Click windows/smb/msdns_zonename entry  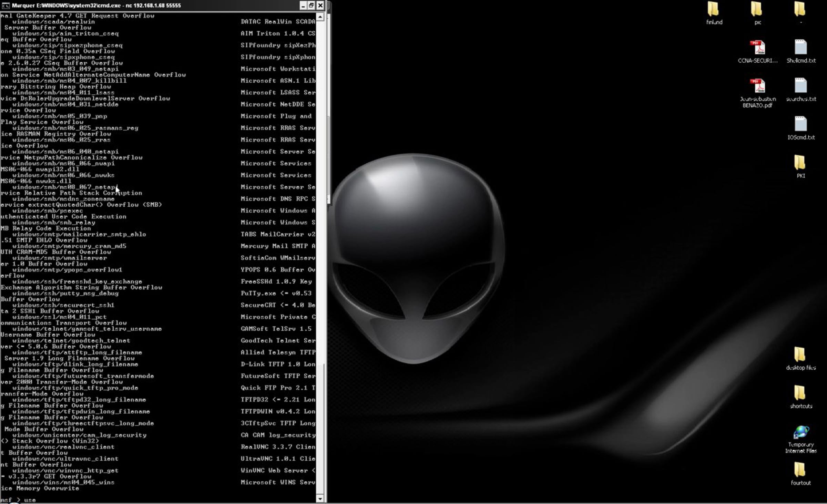(x=63, y=199)
